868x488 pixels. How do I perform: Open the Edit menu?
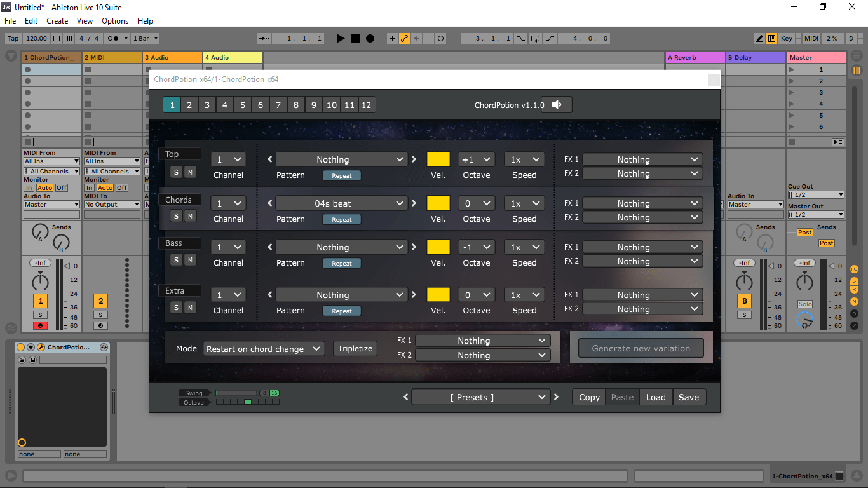coord(31,21)
